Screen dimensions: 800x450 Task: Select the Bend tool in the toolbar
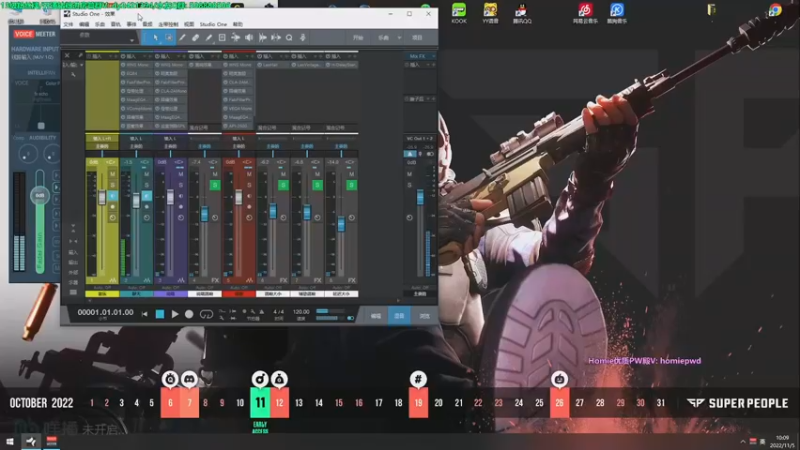coord(235,38)
